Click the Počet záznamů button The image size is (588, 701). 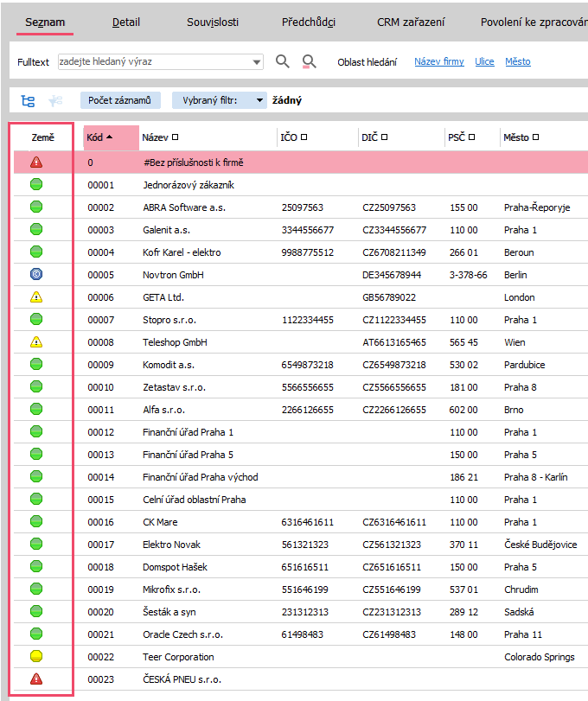[x=120, y=101]
